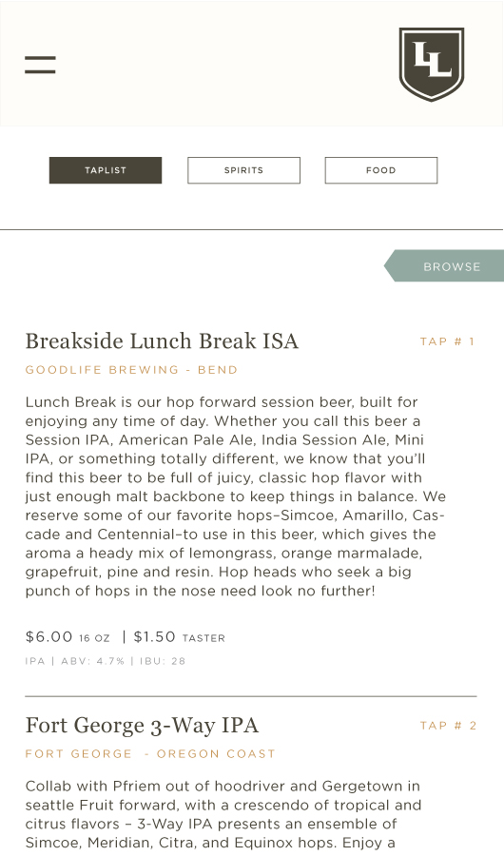Image resolution: width=504 pixels, height=856 pixels.
Task: Click the Lunch Break beer description text
Action: coord(235,496)
